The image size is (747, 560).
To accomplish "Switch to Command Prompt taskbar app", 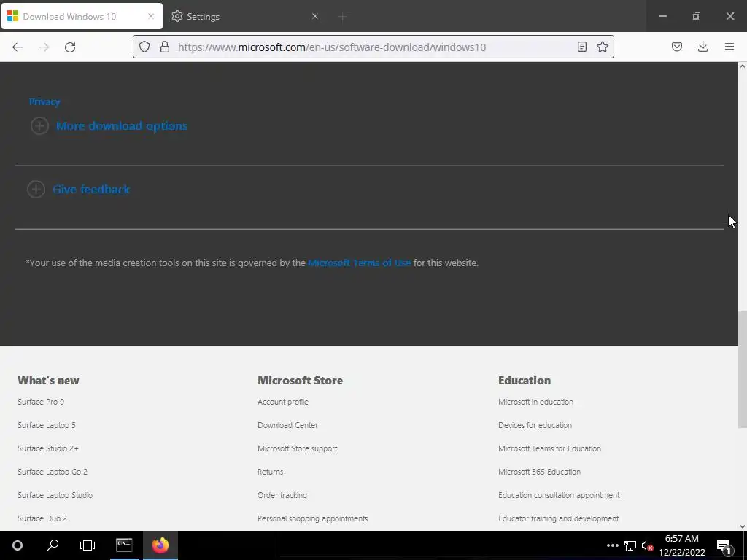I will [x=124, y=545].
